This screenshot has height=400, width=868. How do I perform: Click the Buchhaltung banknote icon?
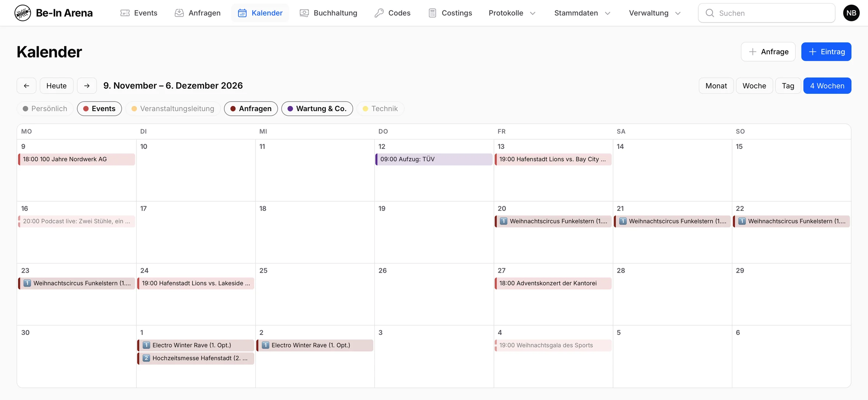(x=304, y=13)
